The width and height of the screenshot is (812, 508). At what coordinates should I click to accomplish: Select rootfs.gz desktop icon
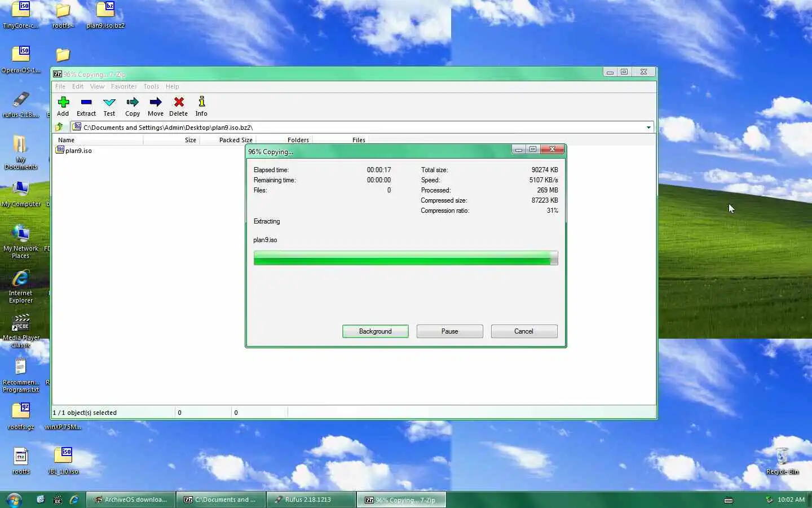coord(21,417)
